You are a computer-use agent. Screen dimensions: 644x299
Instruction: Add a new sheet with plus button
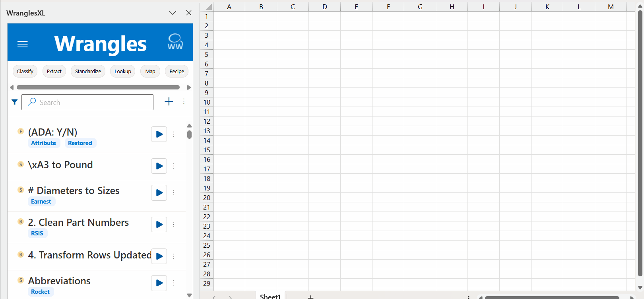pos(311,297)
